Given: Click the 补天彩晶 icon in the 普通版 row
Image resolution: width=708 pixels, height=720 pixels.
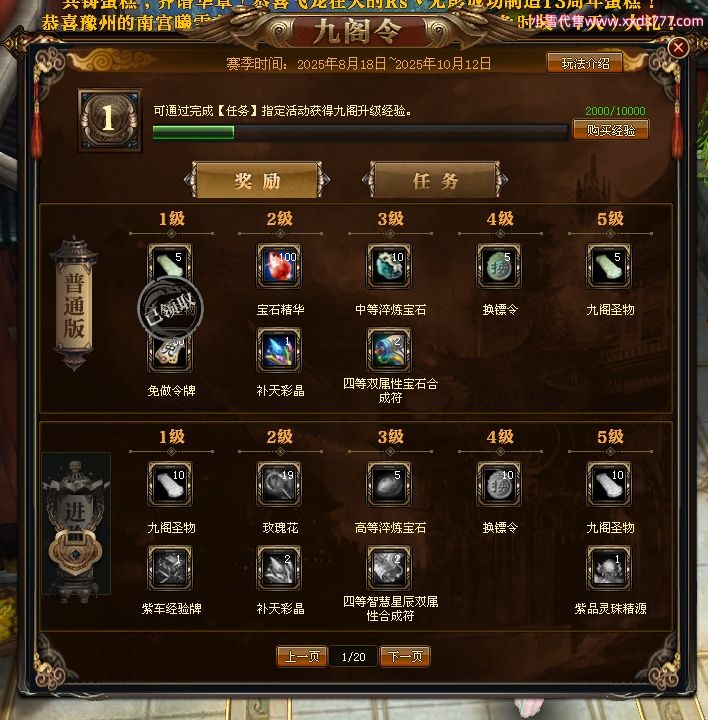Looking at the screenshot, I should click(x=279, y=350).
